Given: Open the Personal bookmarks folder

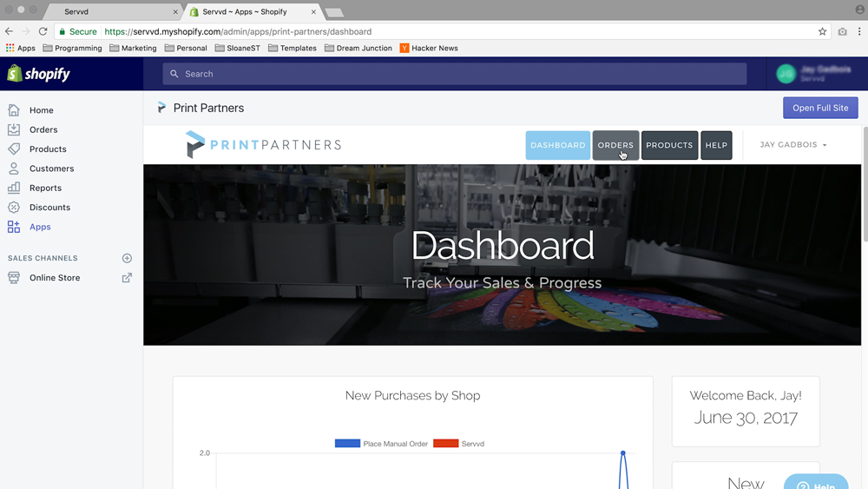Looking at the screenshot, I should tap(186, 48).
